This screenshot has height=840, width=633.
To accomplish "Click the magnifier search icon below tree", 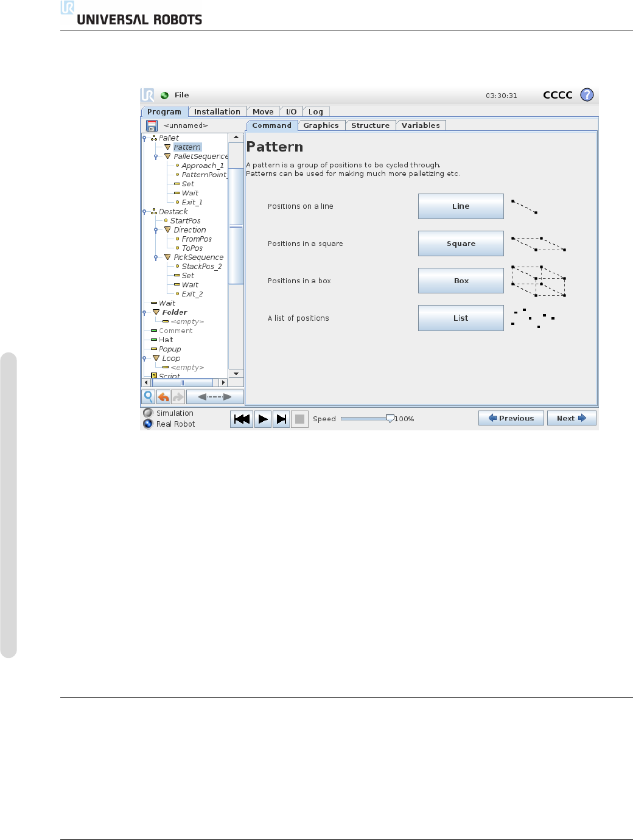I will tap(148, 397).
